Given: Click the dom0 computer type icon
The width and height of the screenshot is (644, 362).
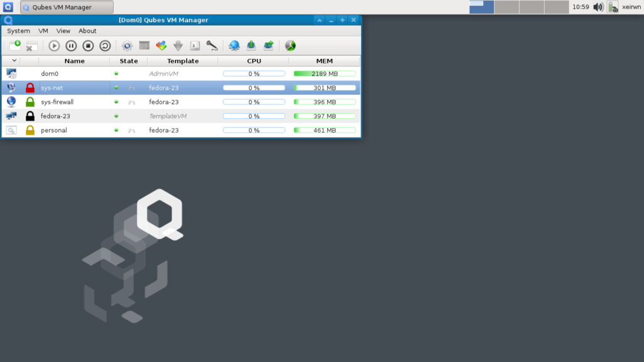Looking at the screenshot, I should pos(11,74).
